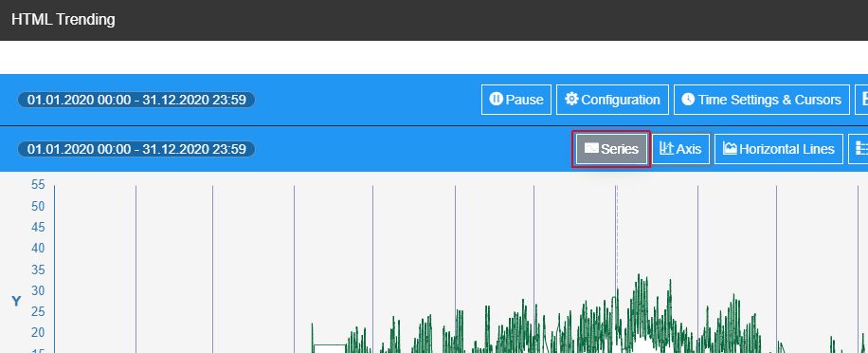
Task: Click the Configuration gear icon
Action: pyautogui.click(x=571, y=100)
